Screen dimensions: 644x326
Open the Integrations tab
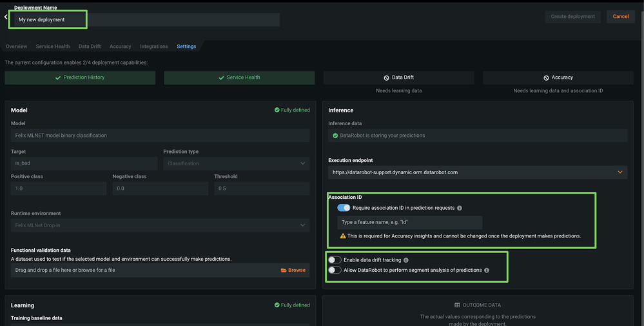point(153,46)
